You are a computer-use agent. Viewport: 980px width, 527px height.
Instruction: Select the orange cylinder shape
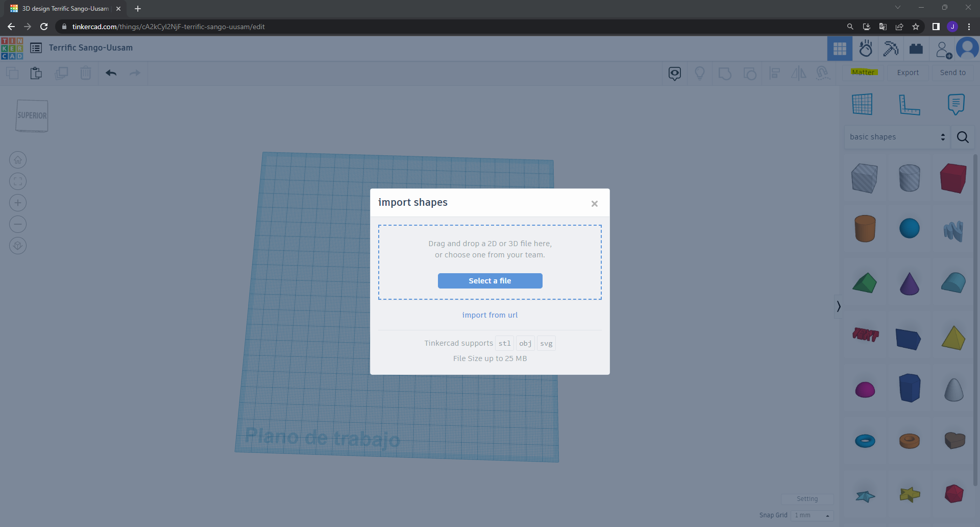[865, 228]
